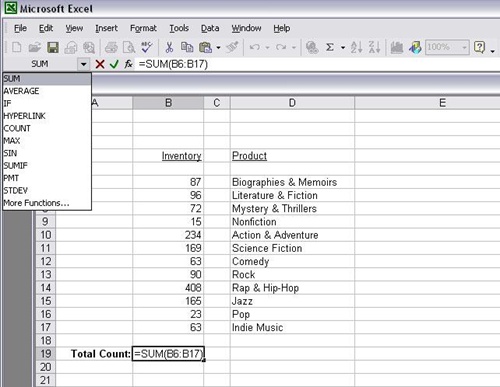
Task: Choose PMT from the function list
Action: [47, 178]
